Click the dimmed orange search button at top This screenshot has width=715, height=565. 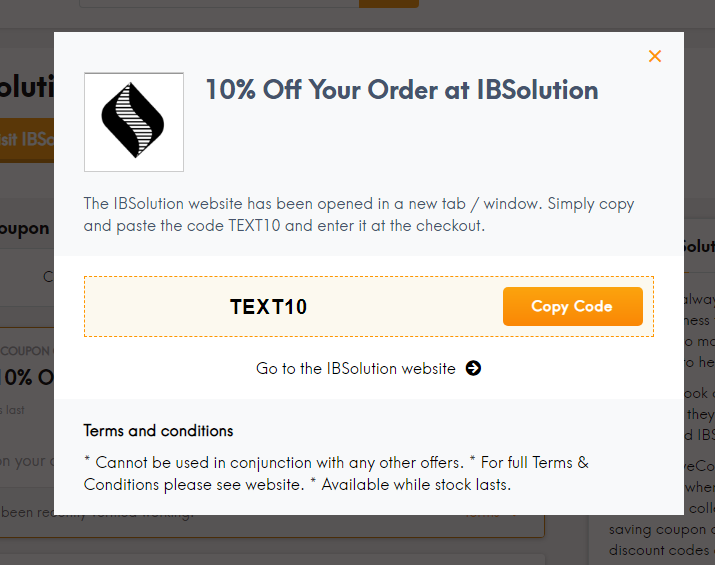[389, 4]
